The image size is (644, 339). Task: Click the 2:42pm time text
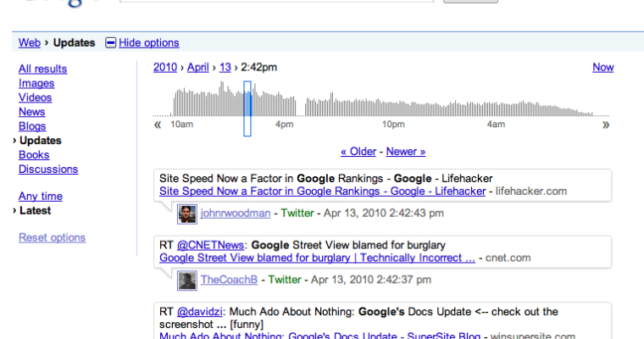(x=258, y=68)
